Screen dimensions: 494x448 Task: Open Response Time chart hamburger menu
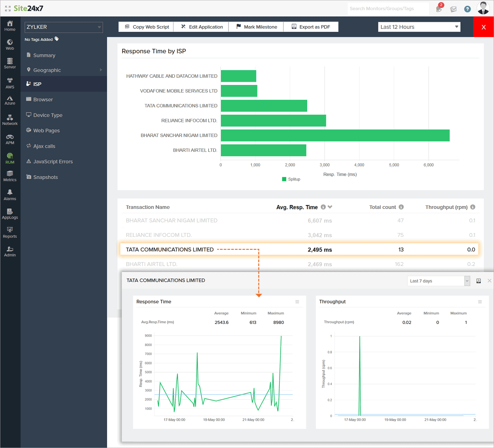tap(297, 302)
